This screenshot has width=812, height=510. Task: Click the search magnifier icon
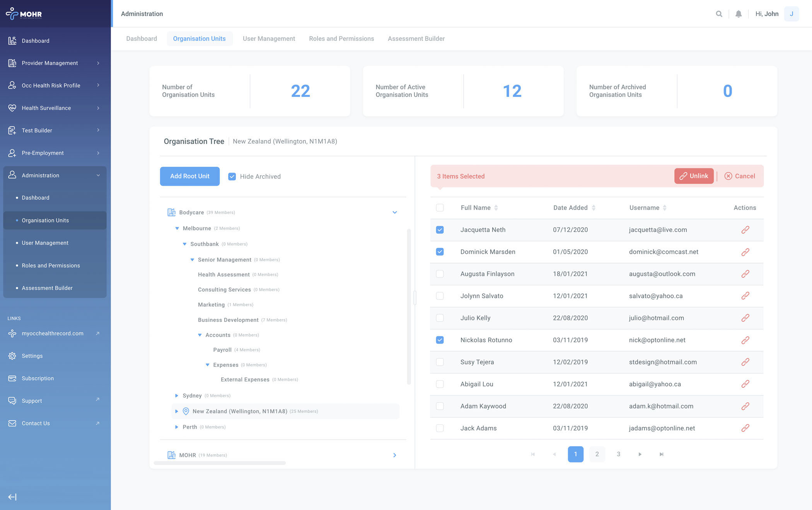[x=718, y=13]
